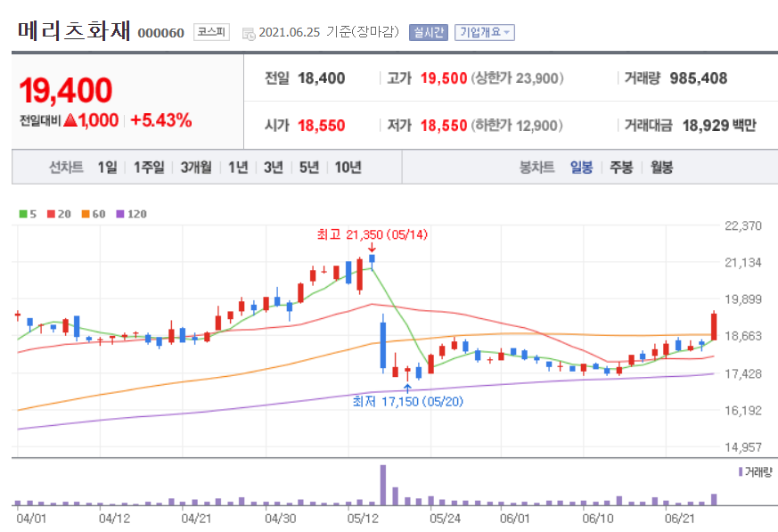The image size is (778, 532).
Task: Select the 1년 line chart tab
Action: [x=238, y=168]
